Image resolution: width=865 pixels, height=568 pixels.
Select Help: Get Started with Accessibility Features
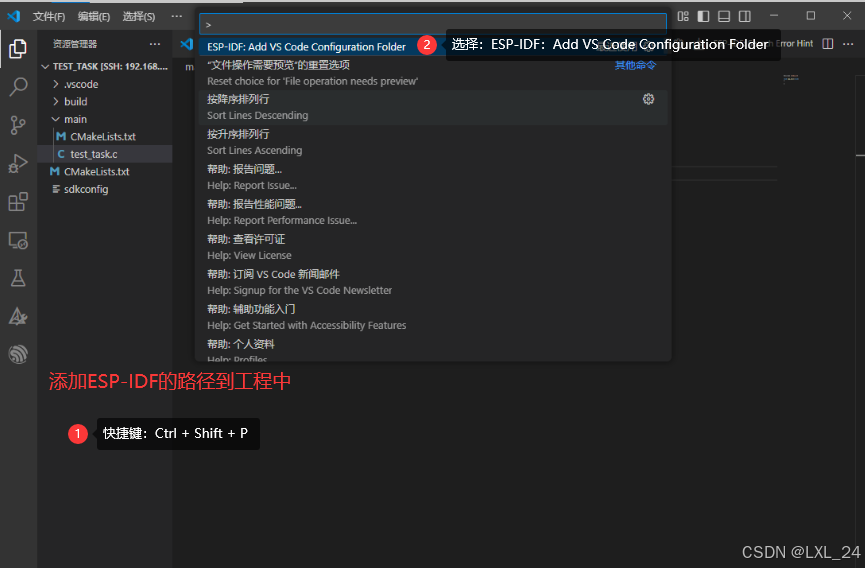[x=433, y=317]
